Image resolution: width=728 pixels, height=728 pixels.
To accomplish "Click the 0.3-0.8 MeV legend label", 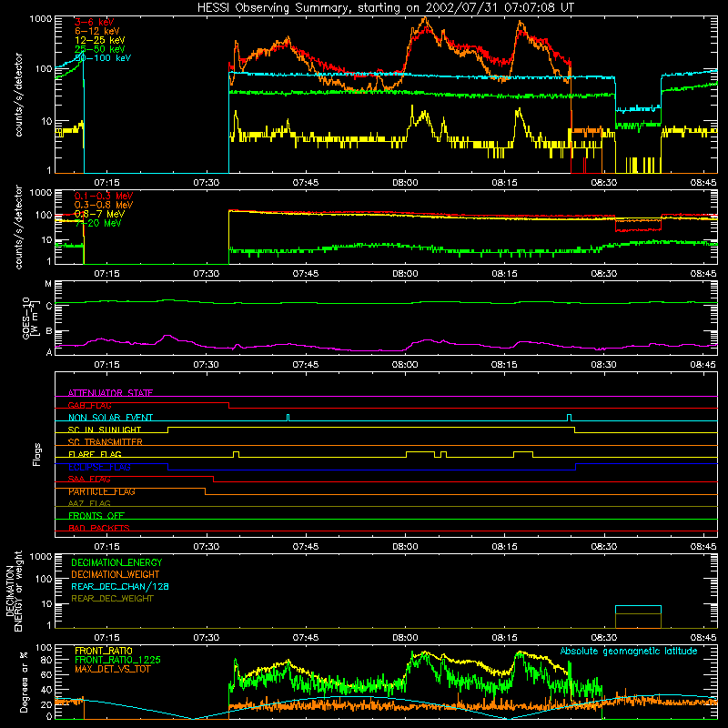I will (104, 205).
